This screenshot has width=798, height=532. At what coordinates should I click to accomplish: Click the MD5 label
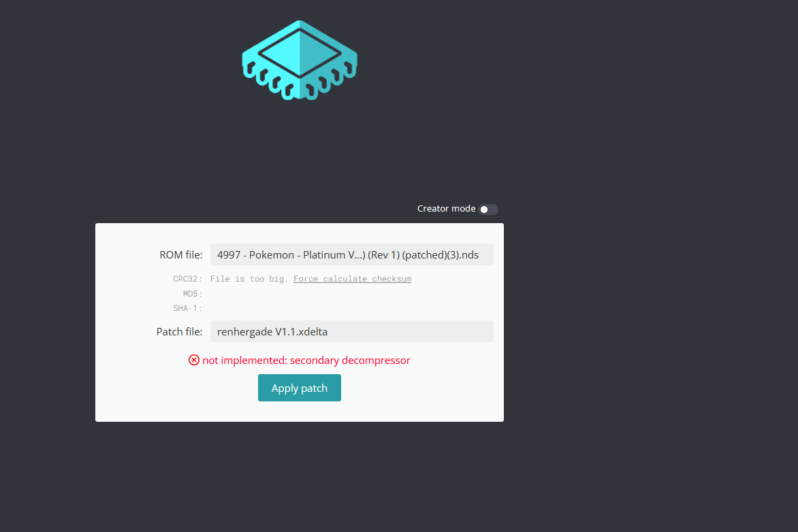point(191,294)
